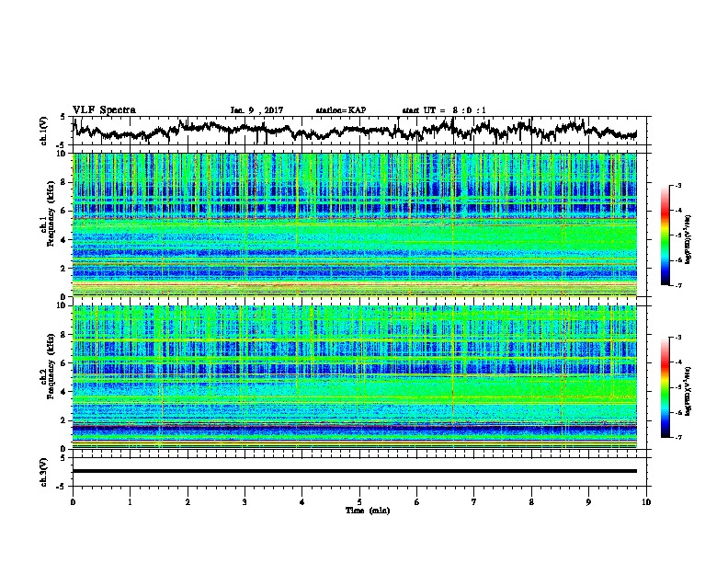Click the "station=KAP" header label
Screen dimensions: 728x563
[x=341, y=110]
